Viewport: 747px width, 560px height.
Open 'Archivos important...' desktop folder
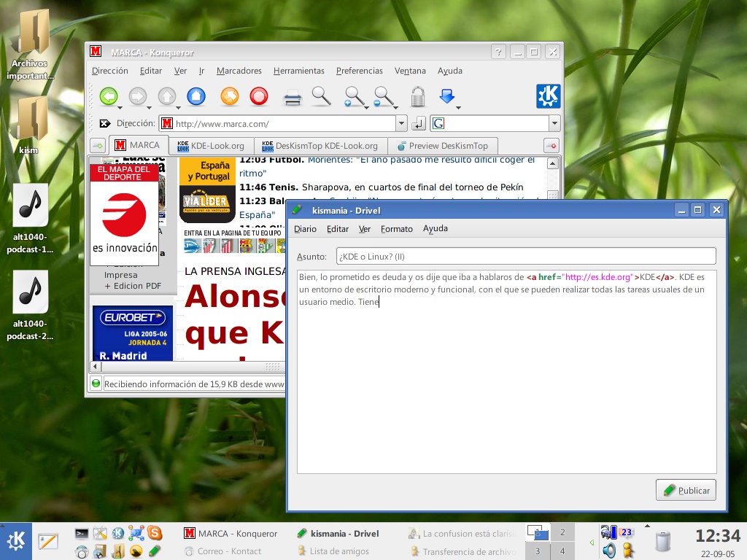[x=30, y=45]
